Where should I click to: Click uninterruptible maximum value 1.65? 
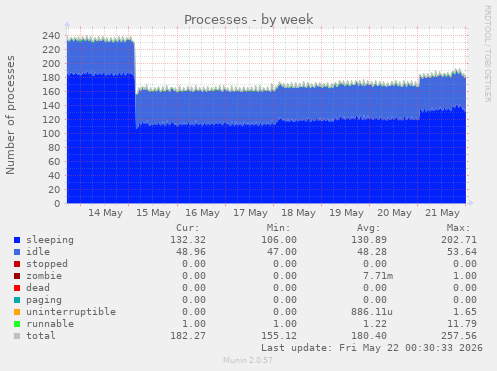(x=465, y=312)
